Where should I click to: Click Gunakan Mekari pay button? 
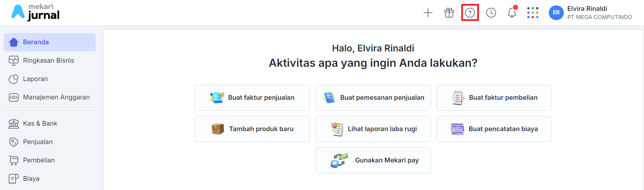pyautogui.click(x=373, y=160)
